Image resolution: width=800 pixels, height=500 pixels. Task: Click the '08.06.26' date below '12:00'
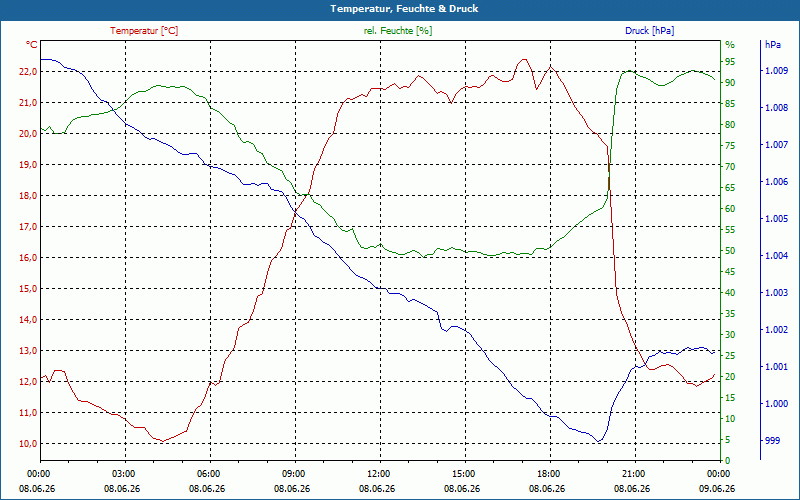pyautogui.click(x=377, y=489)
